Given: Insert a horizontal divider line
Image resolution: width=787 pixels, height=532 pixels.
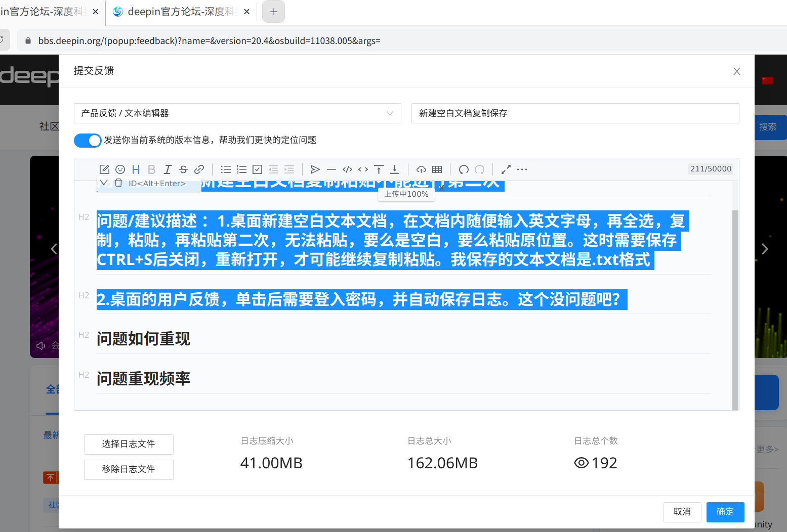Looking at the screenshot, I should point(332,169).
